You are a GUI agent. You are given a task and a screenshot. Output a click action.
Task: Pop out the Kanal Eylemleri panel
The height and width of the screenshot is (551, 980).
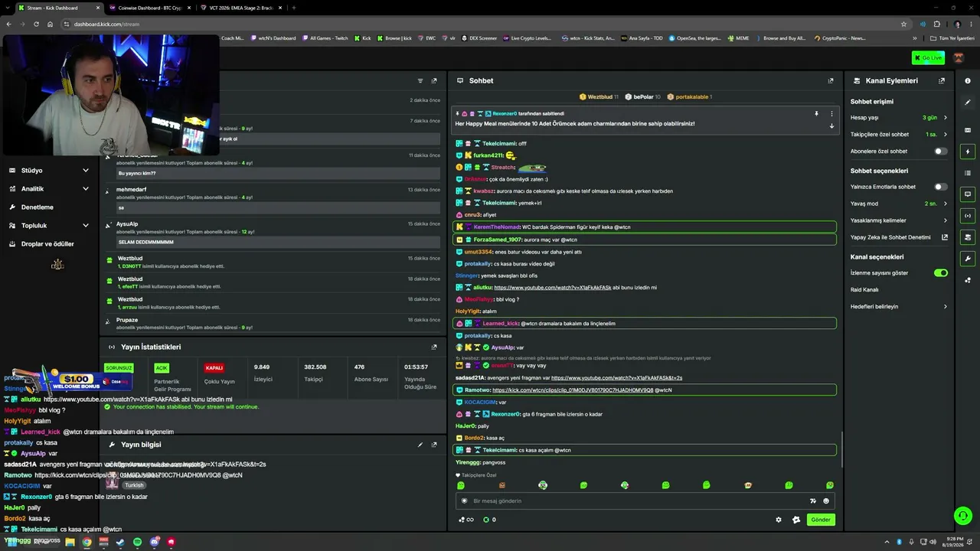[942, 80]
